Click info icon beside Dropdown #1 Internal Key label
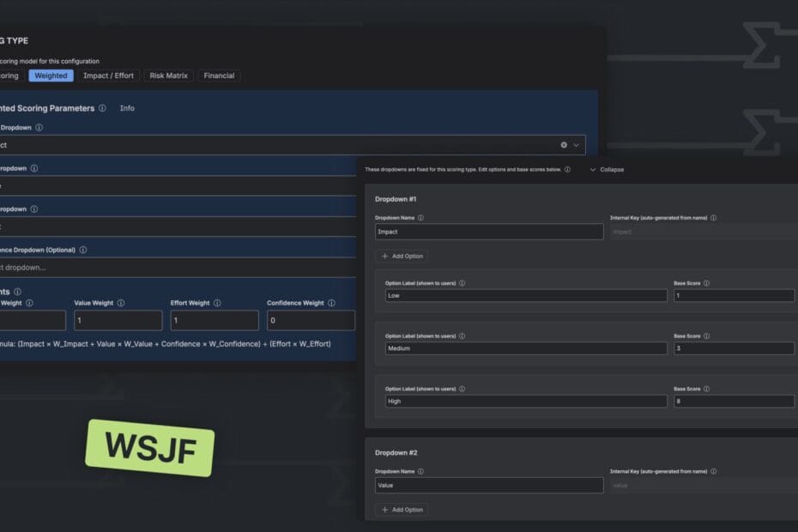 (714, 218)
